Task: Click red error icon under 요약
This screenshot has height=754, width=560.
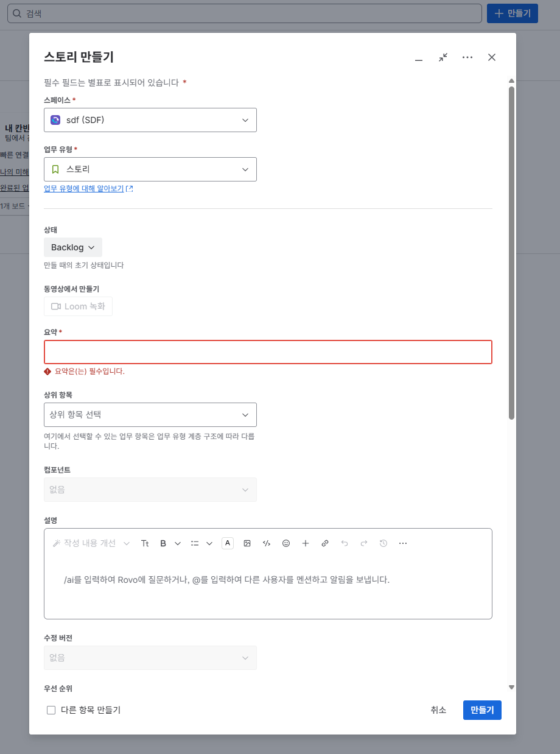Action: coord(47,372)
